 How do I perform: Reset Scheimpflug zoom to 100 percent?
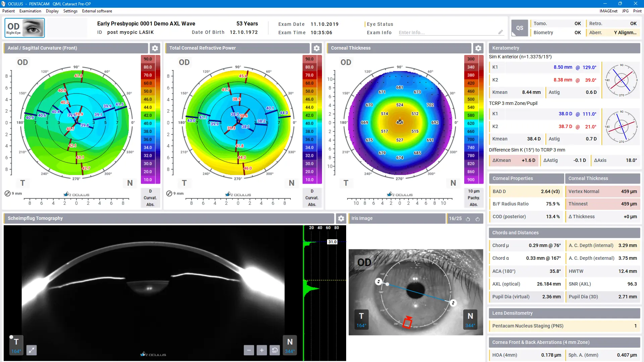tap(274, 350)
